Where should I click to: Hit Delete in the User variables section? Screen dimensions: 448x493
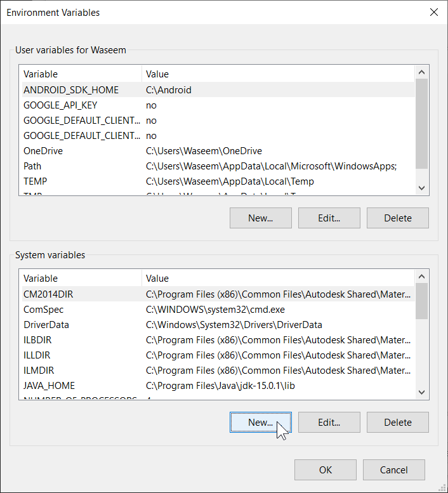[397, 218]
